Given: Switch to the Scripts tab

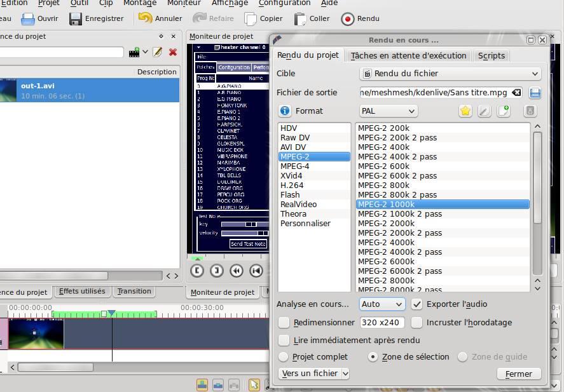Looking at the screenshot, I should 491,56.
